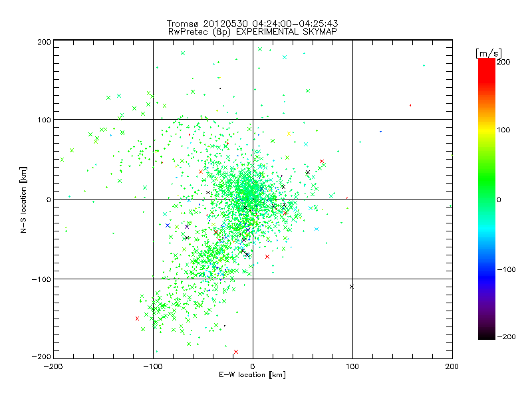Select the small blue marker near E-W 130, N-S 85
The height and width of the screenshot is (399, 532).
pos(380,131)
